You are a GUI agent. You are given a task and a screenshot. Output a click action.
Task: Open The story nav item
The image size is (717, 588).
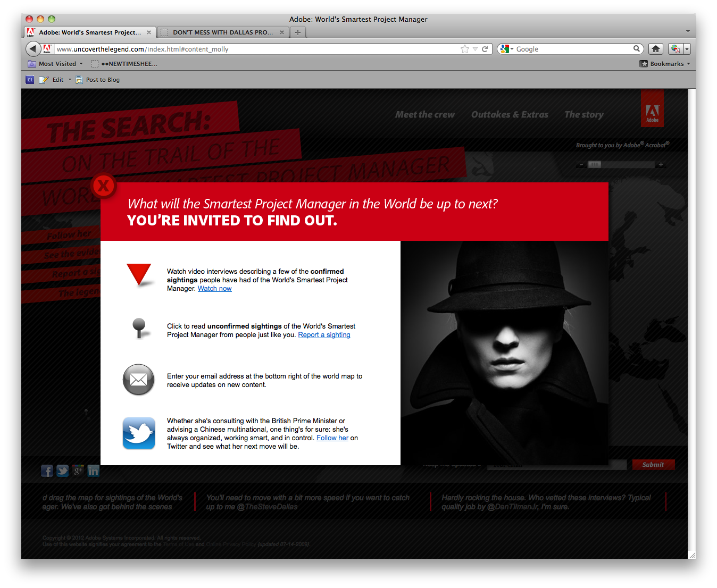coord(584,114)
